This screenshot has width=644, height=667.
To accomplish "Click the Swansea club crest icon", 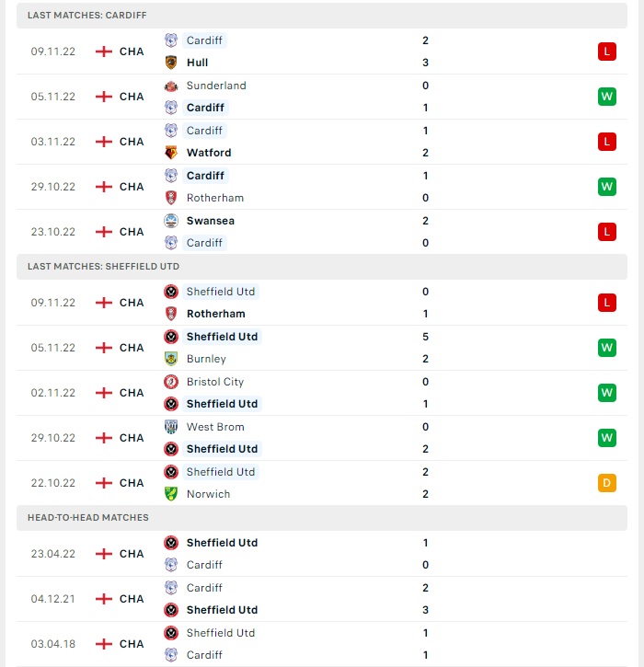I will click(171, 221).
